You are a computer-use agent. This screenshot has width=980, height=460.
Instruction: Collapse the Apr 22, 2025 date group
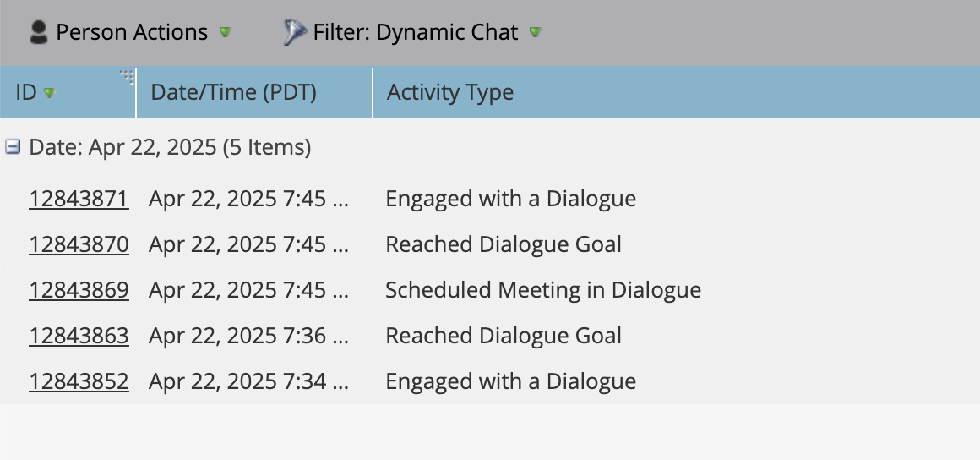pyautogui.click(x=13, y=147)
